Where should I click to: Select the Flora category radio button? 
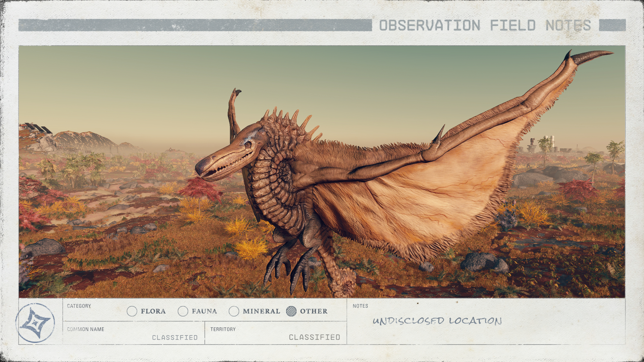click(x=132, y=311)
